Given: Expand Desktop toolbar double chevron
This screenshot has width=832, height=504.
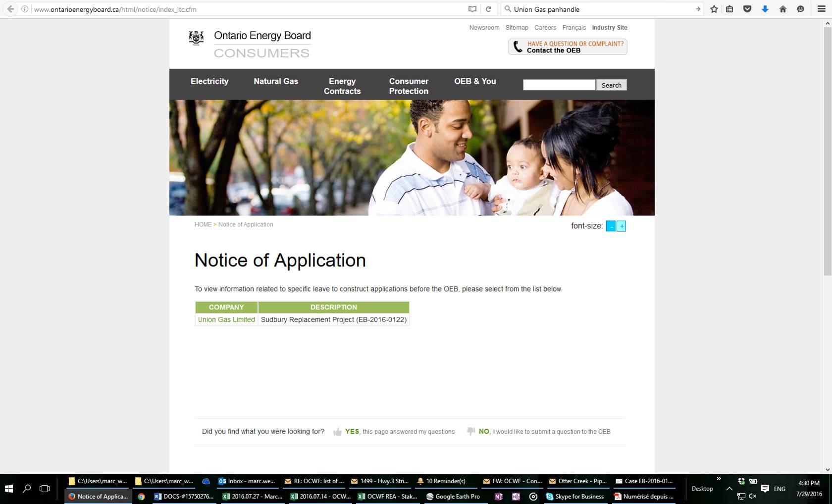Looking at the screenshot, I should tap(719, 479).
